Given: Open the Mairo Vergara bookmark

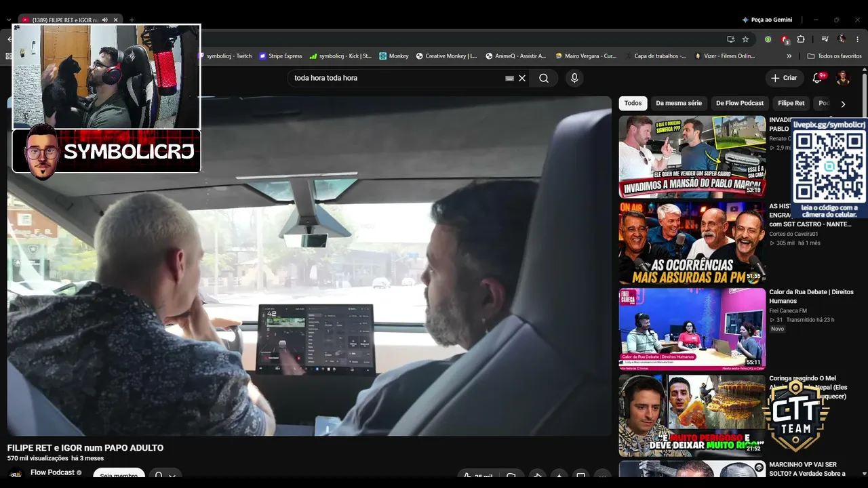Looking at the screenshot, I should (x=586, y=56).
